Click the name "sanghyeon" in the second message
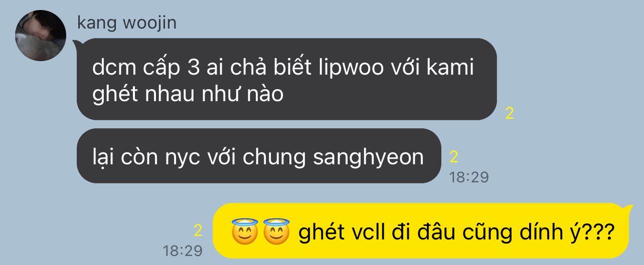 coord(368,157)
